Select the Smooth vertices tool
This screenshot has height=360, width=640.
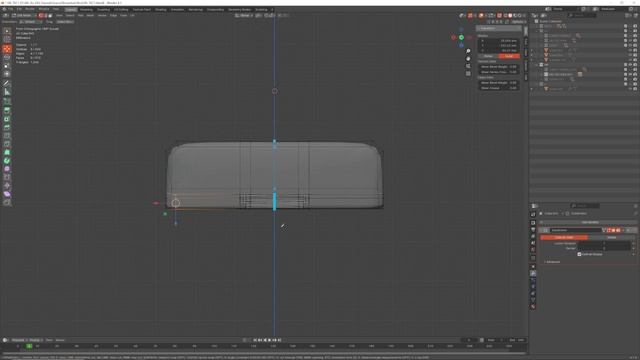pos(7,169)
